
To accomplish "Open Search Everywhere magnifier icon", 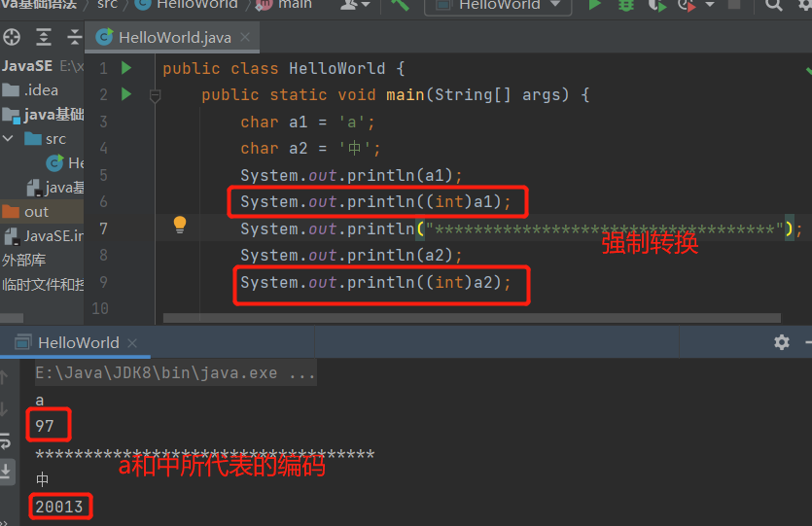I will pyautogui.click(x=774, y=5).
